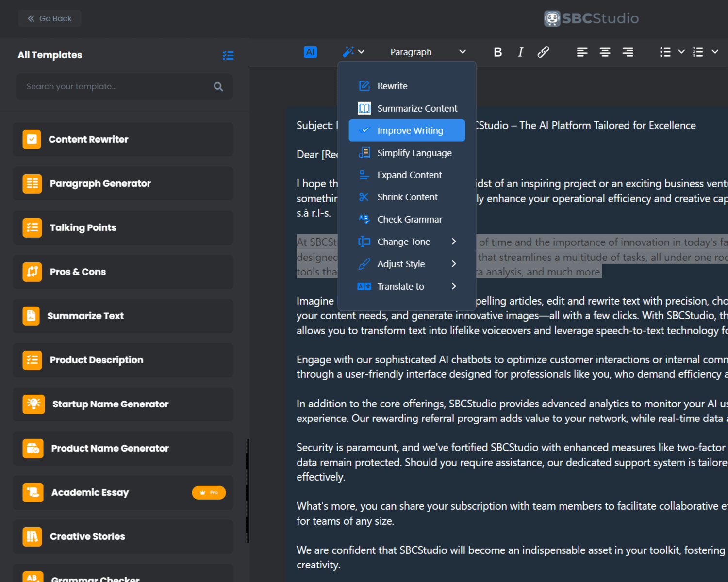Toggle bold formatting
The image size is (728, 582).
(x=497, y=52)
